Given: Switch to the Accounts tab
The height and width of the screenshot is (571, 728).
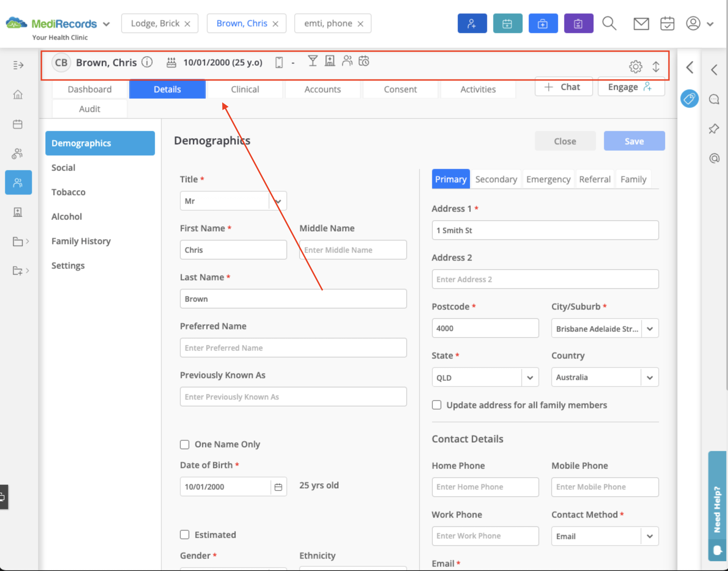Looking at the screenshot, I should [323, 89].
